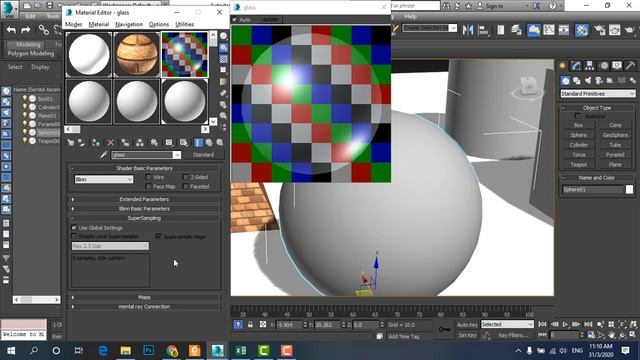
Task: Enable the Face Map checkbox
Action: 149,187
